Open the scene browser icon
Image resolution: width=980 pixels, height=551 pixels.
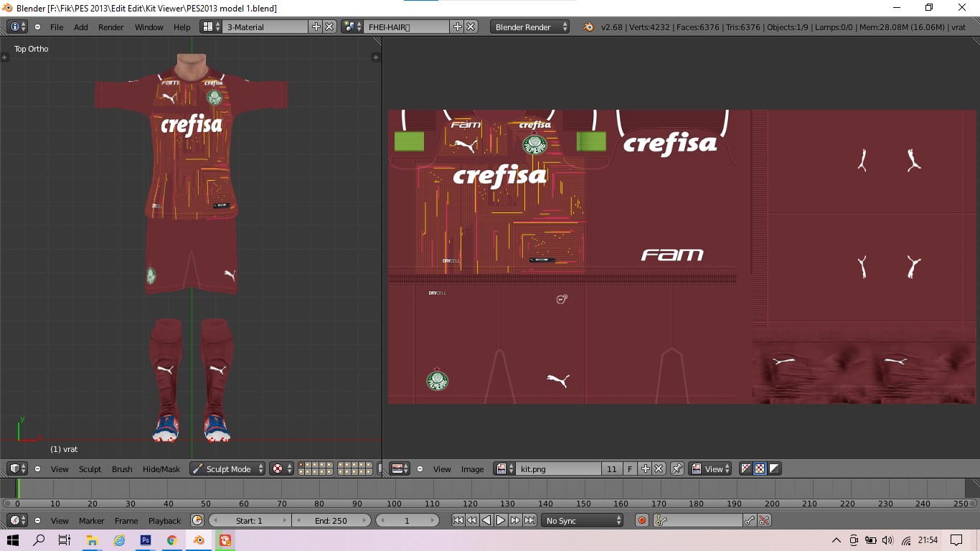click(352, 27)
